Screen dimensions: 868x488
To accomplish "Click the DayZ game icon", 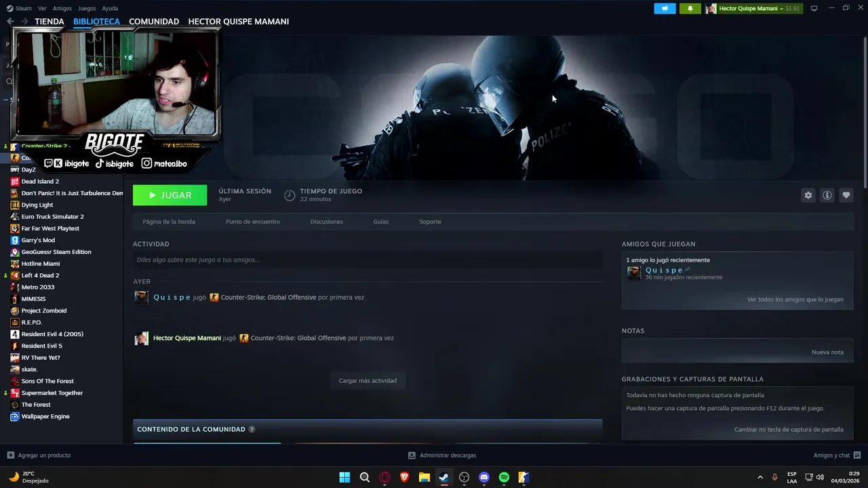I will [15, 169].
